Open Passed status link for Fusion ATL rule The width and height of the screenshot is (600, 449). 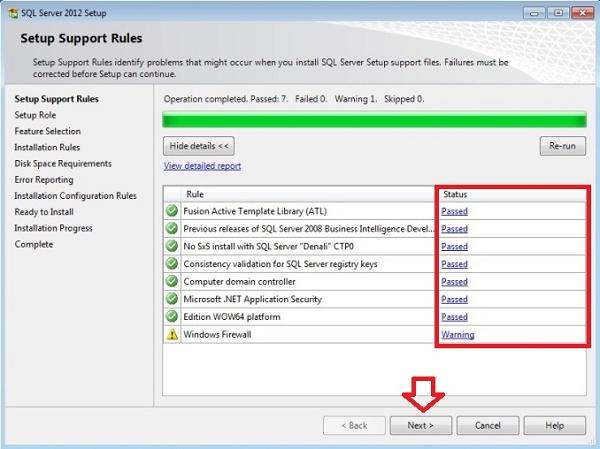point(454,211)
